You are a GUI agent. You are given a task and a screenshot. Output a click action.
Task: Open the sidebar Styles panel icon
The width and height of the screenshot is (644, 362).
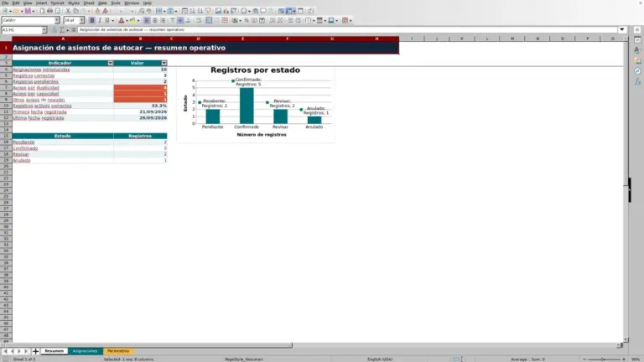(637, 50)
